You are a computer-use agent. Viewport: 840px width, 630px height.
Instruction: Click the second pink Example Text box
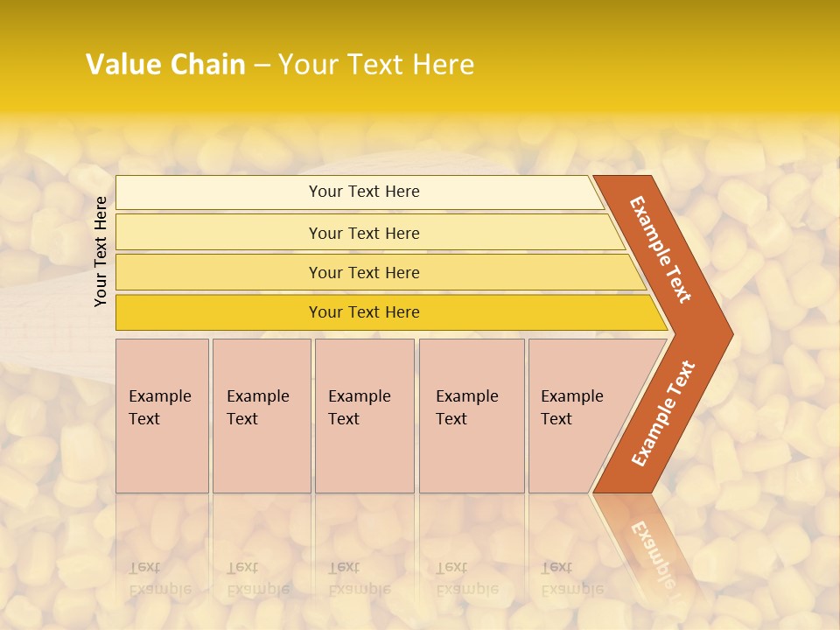coord(261,416)
